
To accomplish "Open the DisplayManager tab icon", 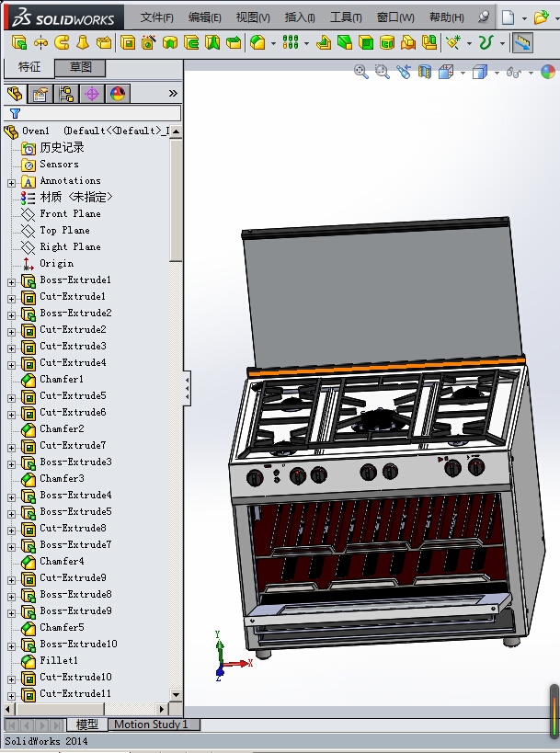I will [x=118, y=93].
